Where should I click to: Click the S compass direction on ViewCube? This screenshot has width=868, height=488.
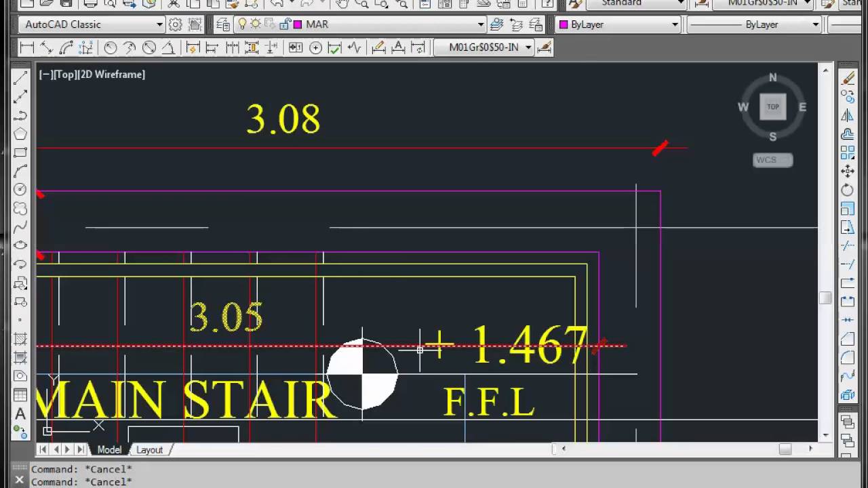coord(772,136)
